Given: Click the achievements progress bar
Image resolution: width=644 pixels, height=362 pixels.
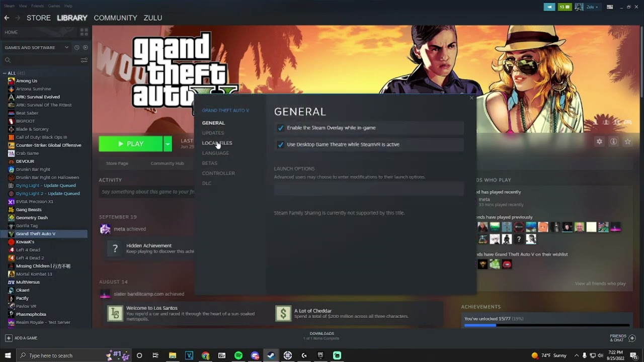Looking at the screenshot, I should pos(547,325).
